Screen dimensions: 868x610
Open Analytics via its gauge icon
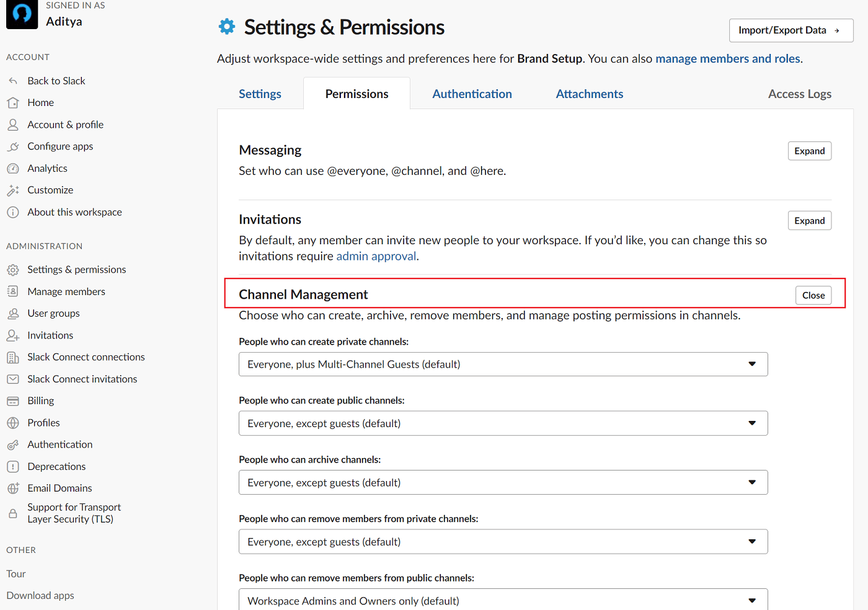click(x=13, y=169)
